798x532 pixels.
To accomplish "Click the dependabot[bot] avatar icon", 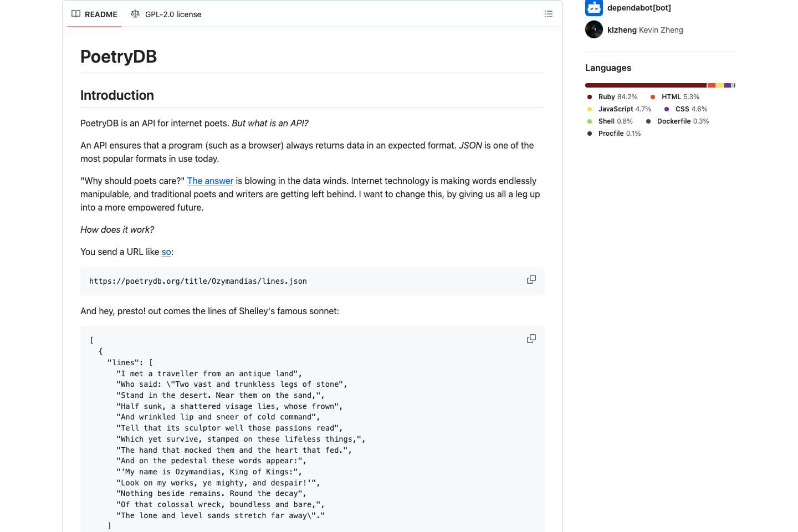I will click(x=594, y=8).
